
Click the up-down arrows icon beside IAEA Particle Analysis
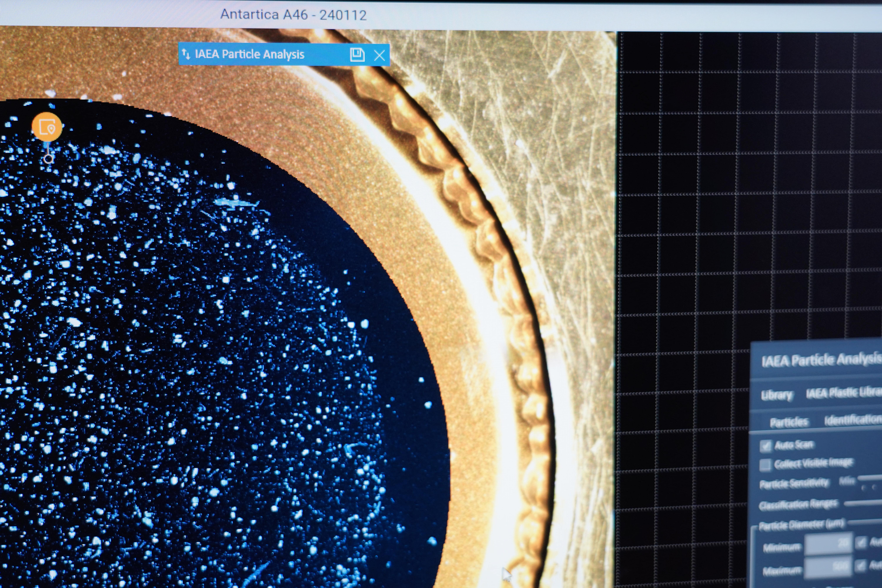(186, 54)
